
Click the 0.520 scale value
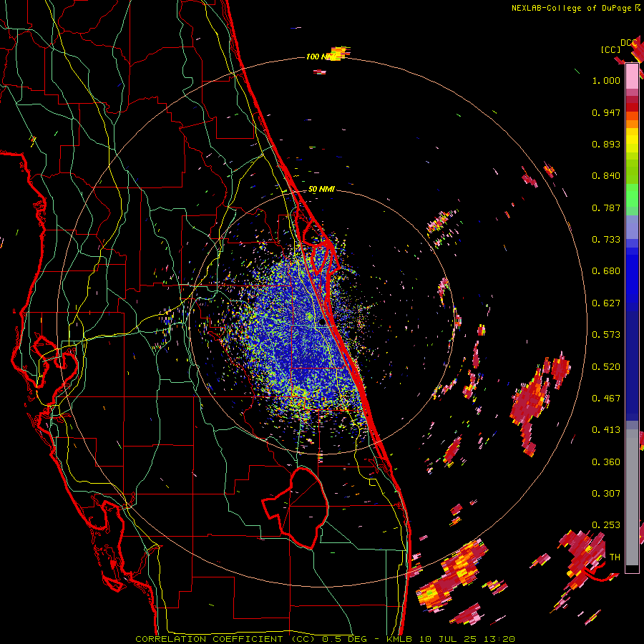[606, 367]
